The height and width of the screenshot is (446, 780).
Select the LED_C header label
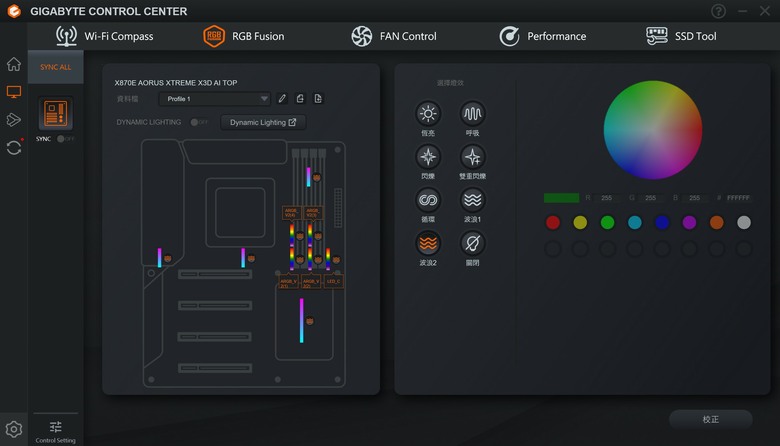point(333,282)
